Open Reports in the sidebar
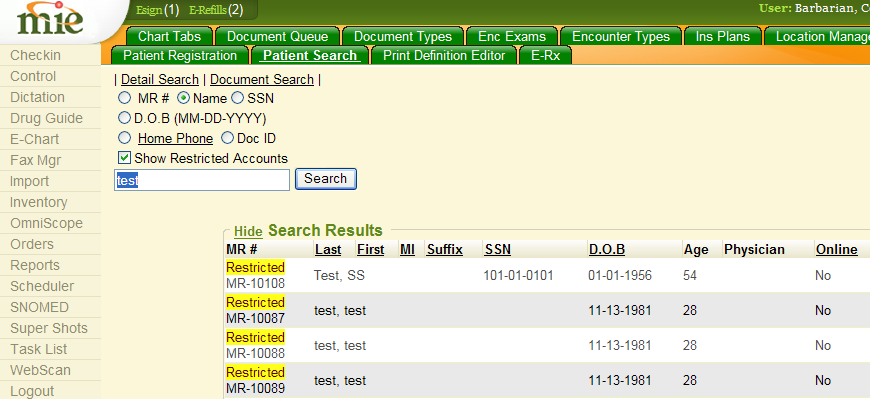 tap(50, 265)
